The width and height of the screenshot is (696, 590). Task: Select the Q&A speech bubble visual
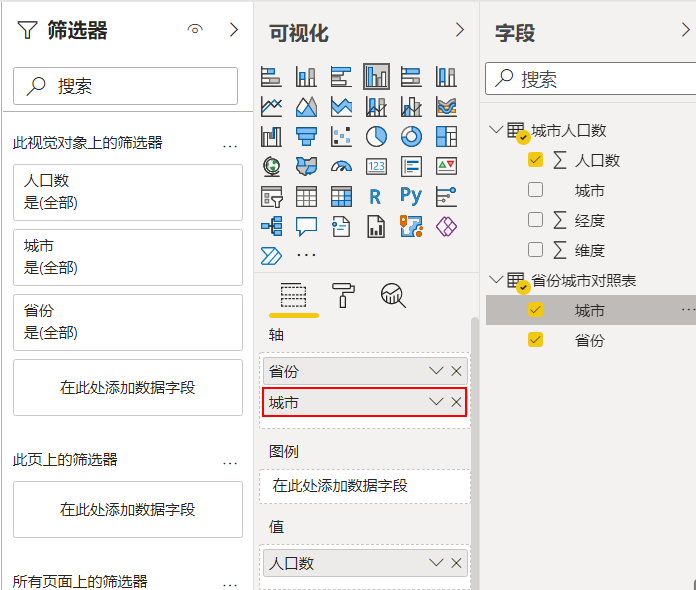[x=306, y=226]
